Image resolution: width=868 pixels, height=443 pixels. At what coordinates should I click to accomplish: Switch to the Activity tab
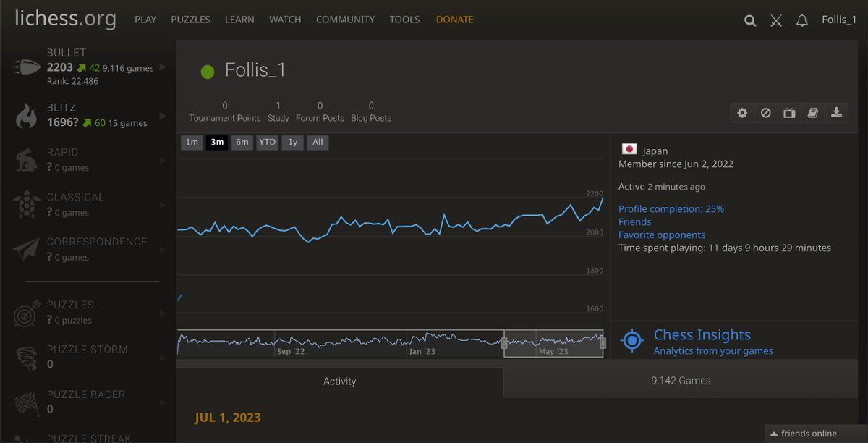340,381
